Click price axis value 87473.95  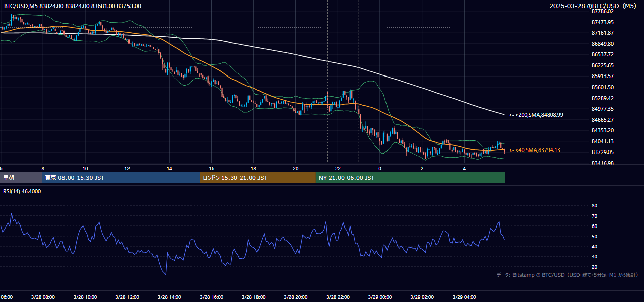tap(603, 22)
